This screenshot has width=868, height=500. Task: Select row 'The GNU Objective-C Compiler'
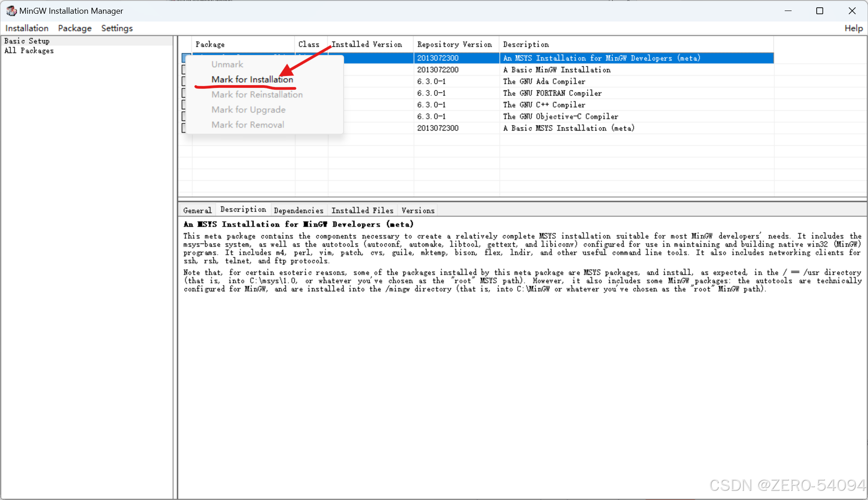click(561, 116)
